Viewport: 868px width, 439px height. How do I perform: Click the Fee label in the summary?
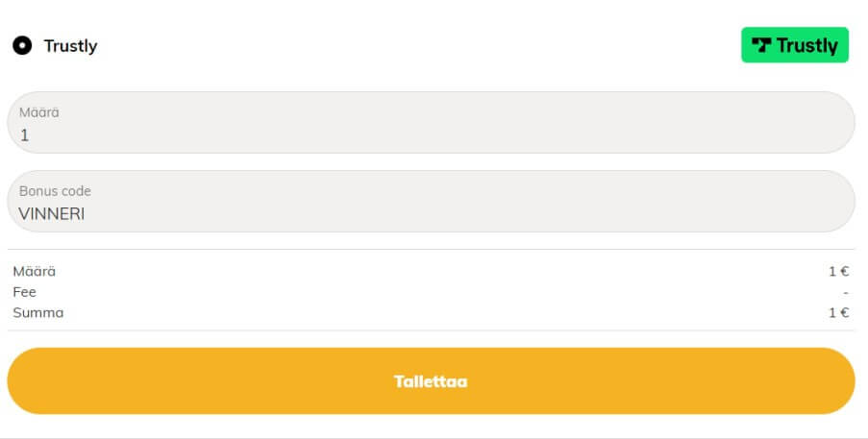click(x=25, y=292)
